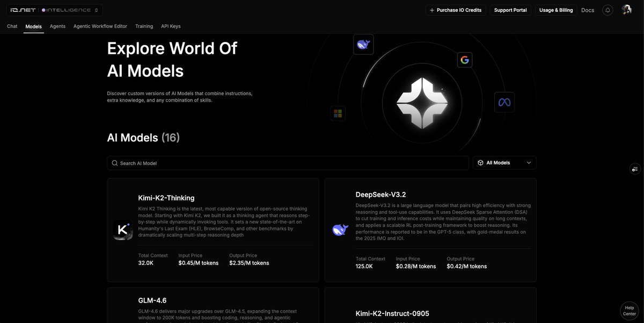Expand the All Models filter dropdown

click(x=504, y=163)
